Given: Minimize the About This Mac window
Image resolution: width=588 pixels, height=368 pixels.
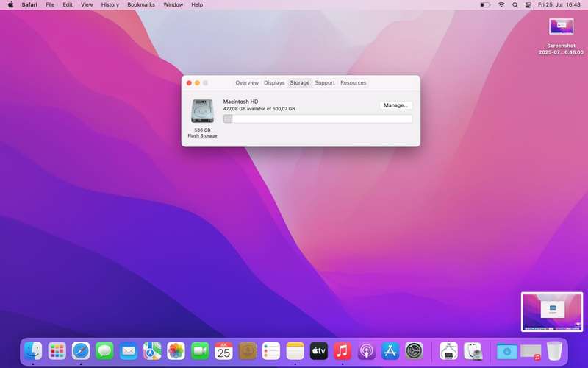Looking at the screenshot, I should pyautogui.click(x=197, y=83).
